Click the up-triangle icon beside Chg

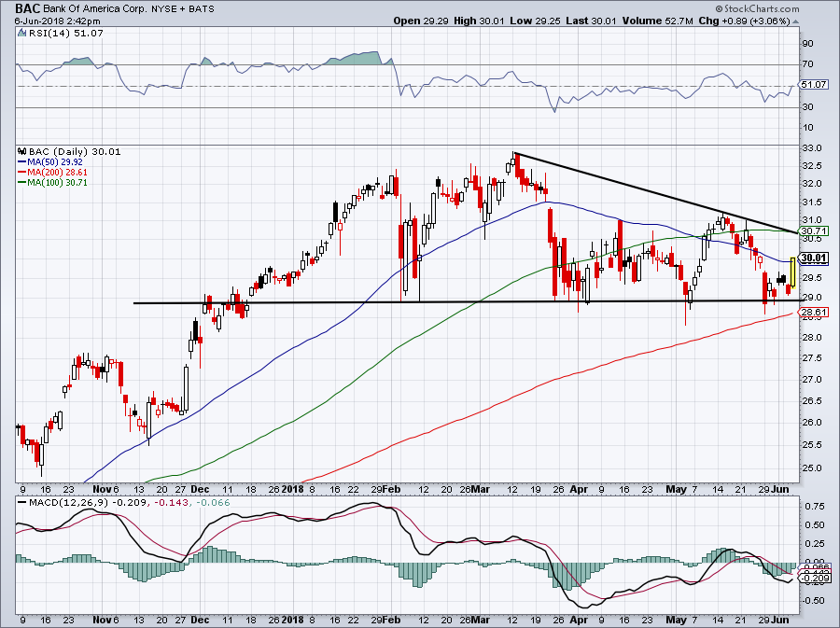[795, 22]
